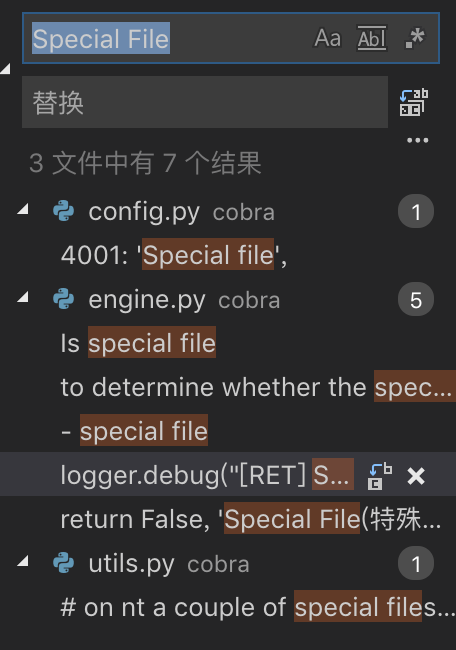Collapse the config.py result group
Viewport: 456px width, 650px height.
tap(23, 209)
